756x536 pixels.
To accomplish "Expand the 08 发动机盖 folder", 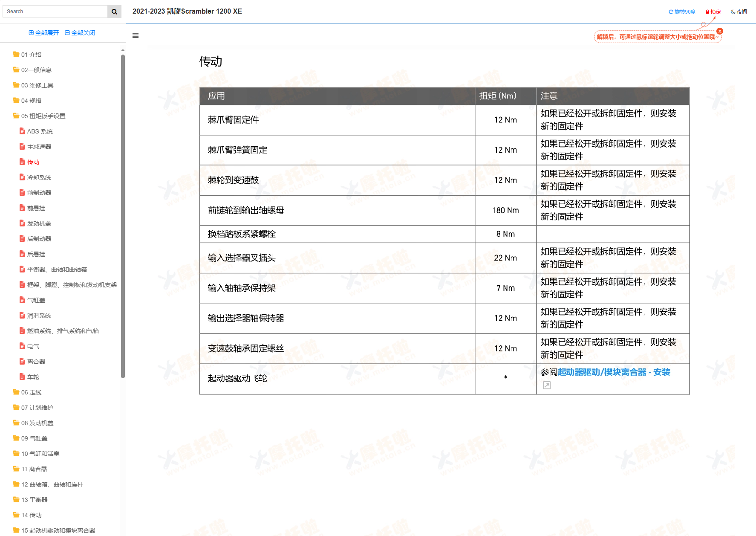I will 33,423.
